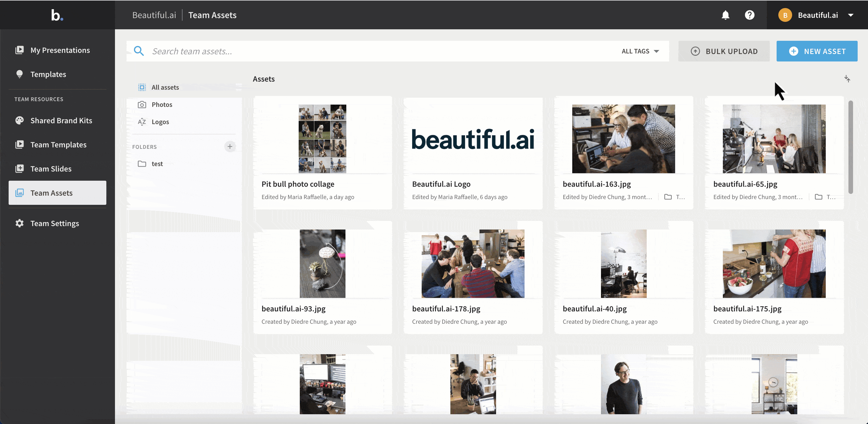Open the beautiful.ai-163.jpg thumbnail

623,139
